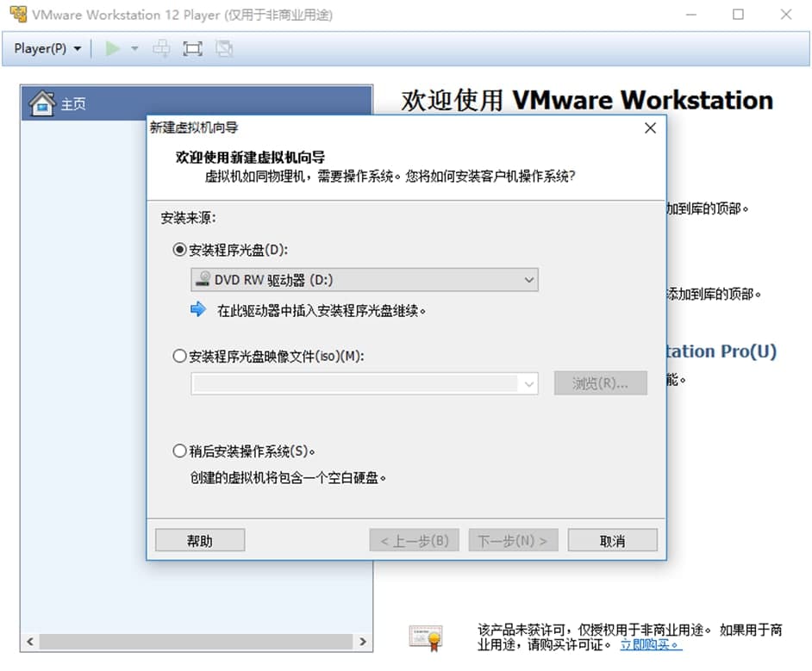Open the DVD RW 驱动器 (D:) dropdown
The width and height of the screenshot is (812, 671).
(365, 280)
